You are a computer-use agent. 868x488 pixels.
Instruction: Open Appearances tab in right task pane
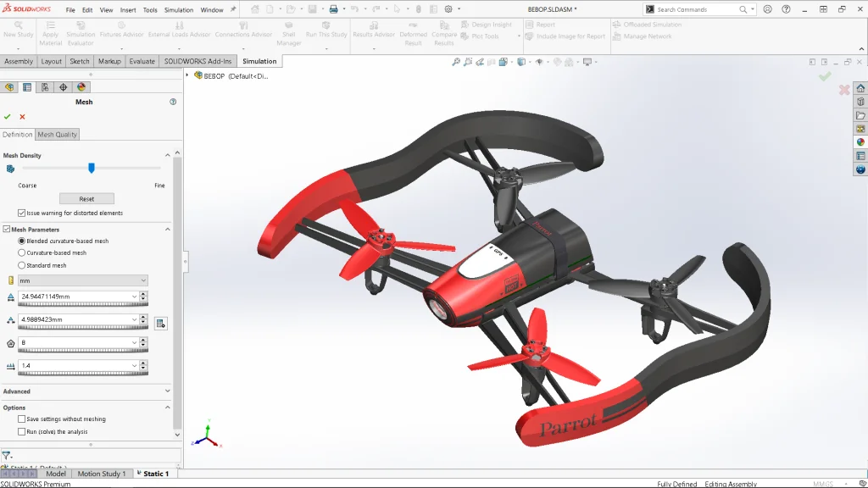tap(860, 142)
